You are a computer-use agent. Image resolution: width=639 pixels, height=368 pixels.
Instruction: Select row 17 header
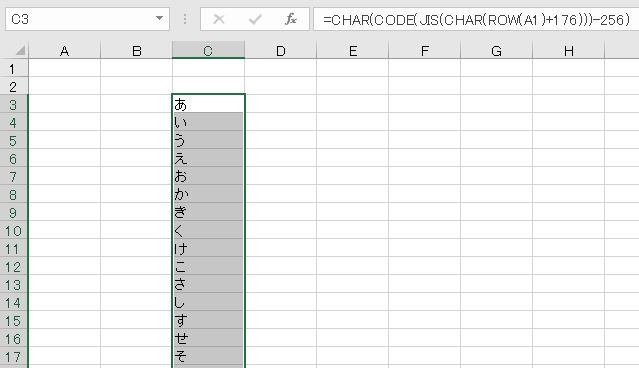14,356
